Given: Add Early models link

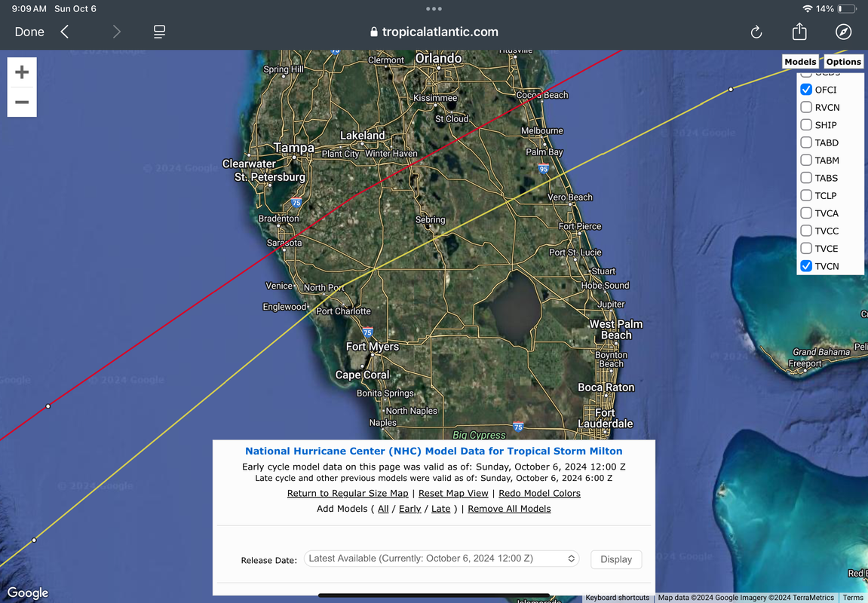Looking at the screenshot, I should (x=410, y=509).
